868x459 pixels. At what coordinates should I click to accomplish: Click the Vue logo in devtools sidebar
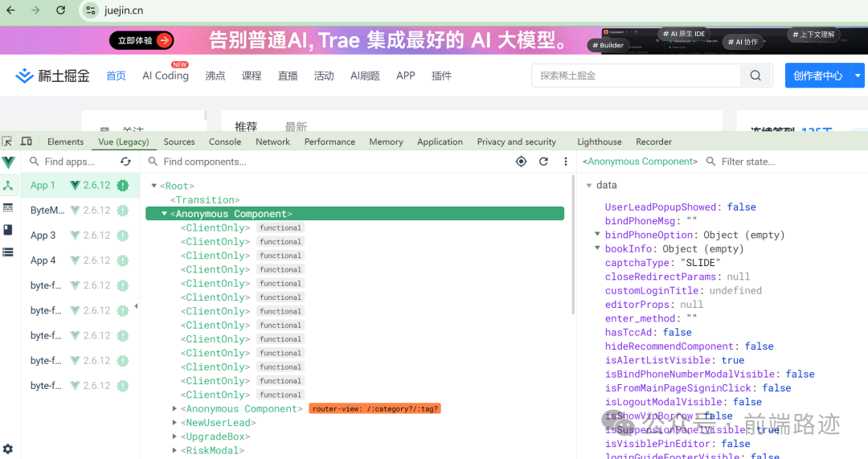9,162
